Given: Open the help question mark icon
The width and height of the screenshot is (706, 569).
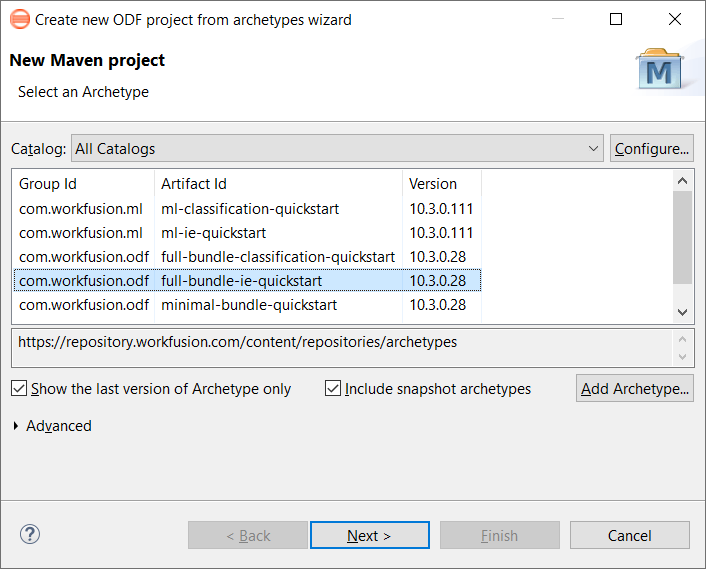Looking at the screenshot, I should [x=30, y=534].
